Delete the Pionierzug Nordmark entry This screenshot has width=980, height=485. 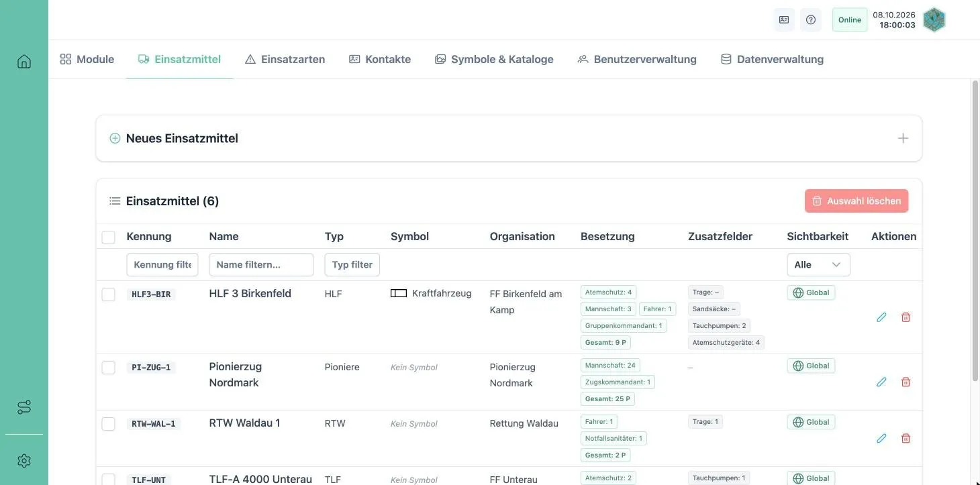905,382
